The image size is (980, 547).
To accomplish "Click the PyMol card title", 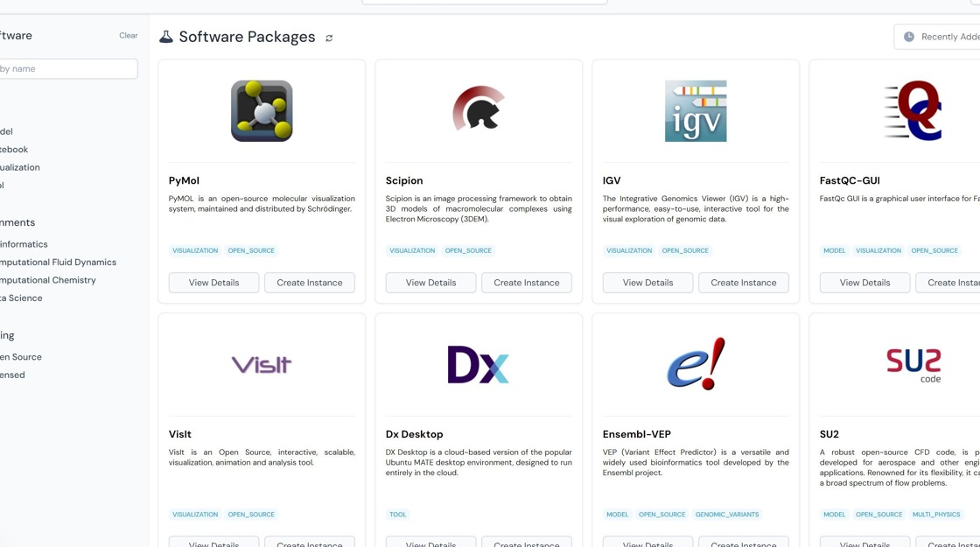I will point(184,180).
